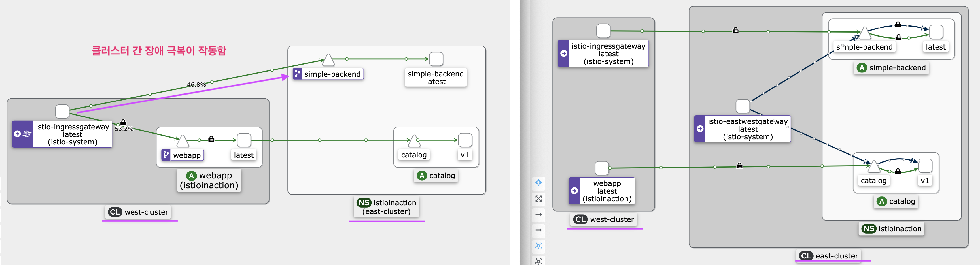Click the A catalog app label in left graph

436,176
